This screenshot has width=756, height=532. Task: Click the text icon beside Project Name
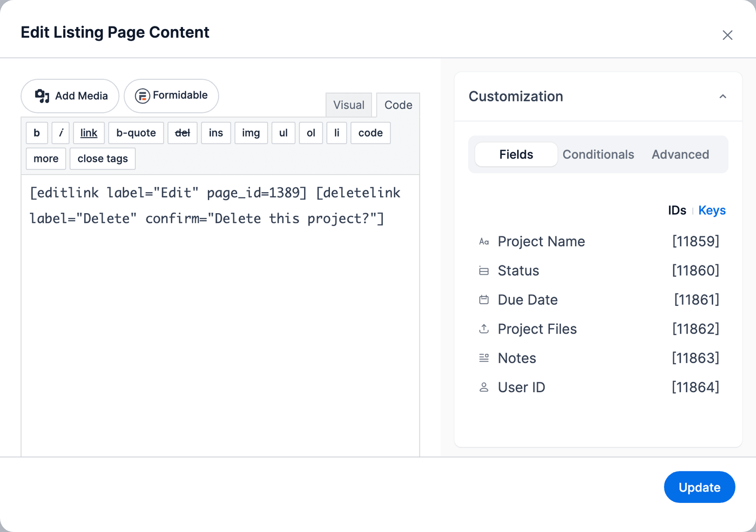click(484, 242)
